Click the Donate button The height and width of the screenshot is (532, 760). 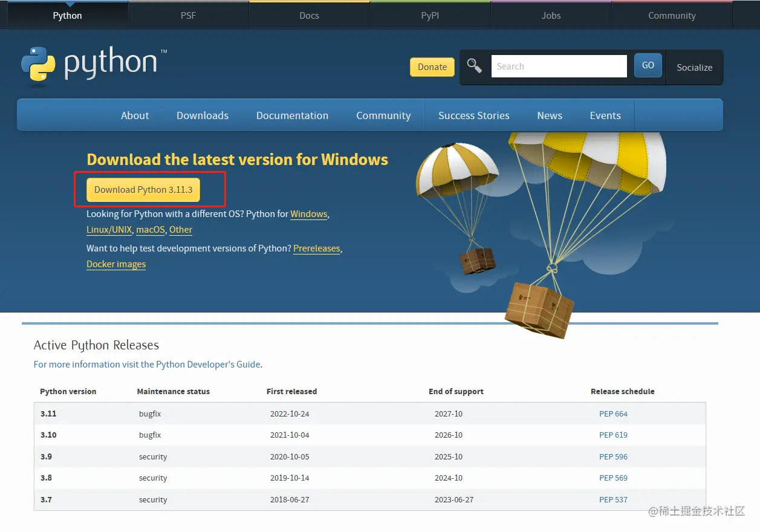coord(432,67)
